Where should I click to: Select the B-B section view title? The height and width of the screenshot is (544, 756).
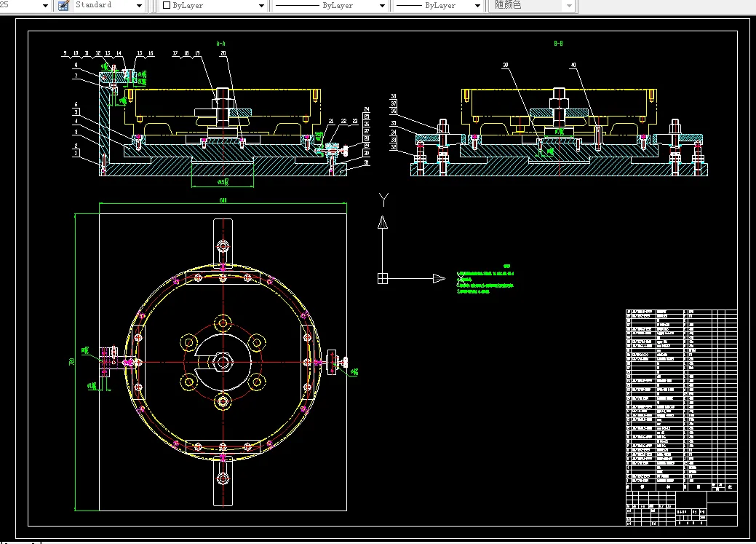pyautogui.click(x=558, y=44)
